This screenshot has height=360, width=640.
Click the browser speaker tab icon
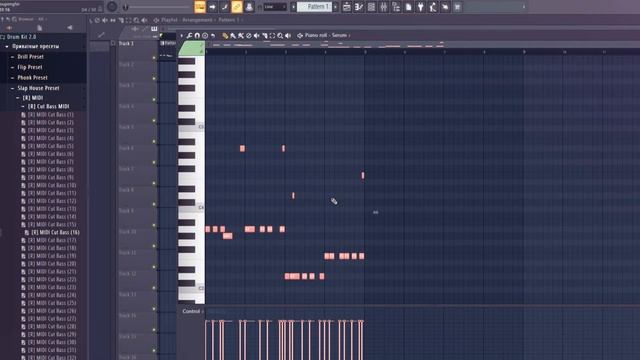pos(9,28)
